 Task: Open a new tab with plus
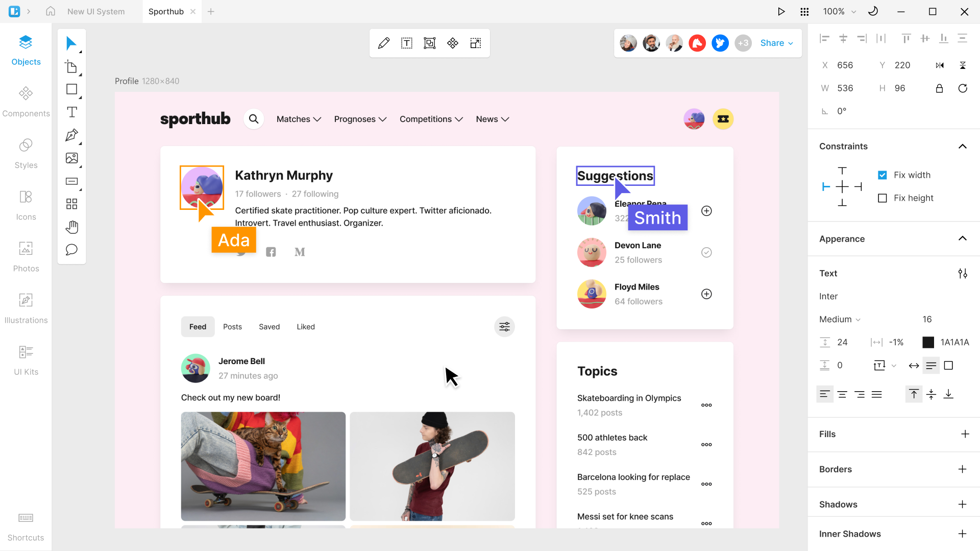tap(211, 12)
